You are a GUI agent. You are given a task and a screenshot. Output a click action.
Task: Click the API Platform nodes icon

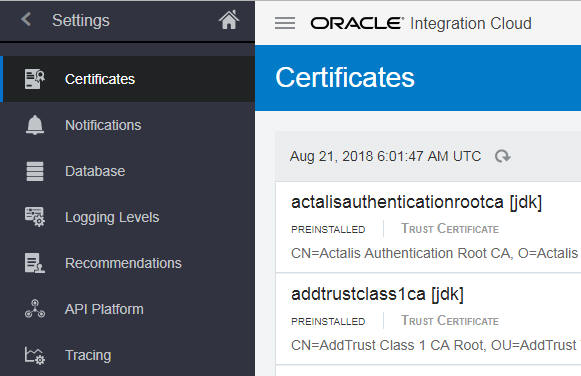(x=35, y=309)
